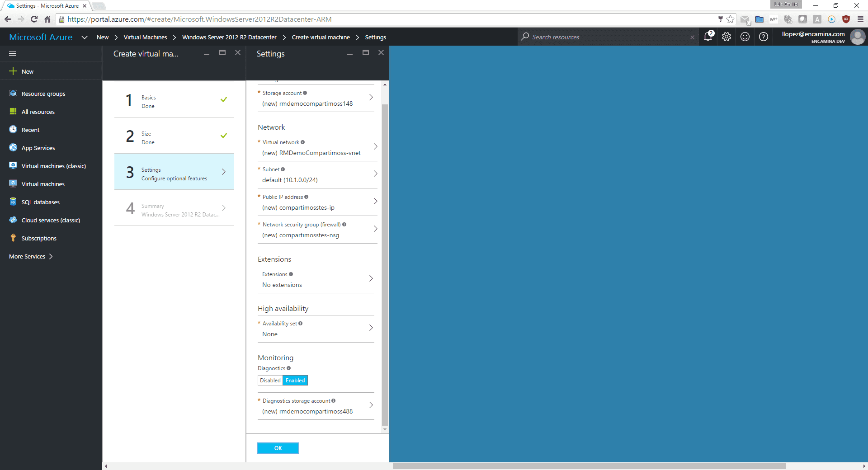Open Subnet default (10.1.0.0/24) option
Viewport: 868px width, 470px height.
pyautogui.click(x=317, y=174)
